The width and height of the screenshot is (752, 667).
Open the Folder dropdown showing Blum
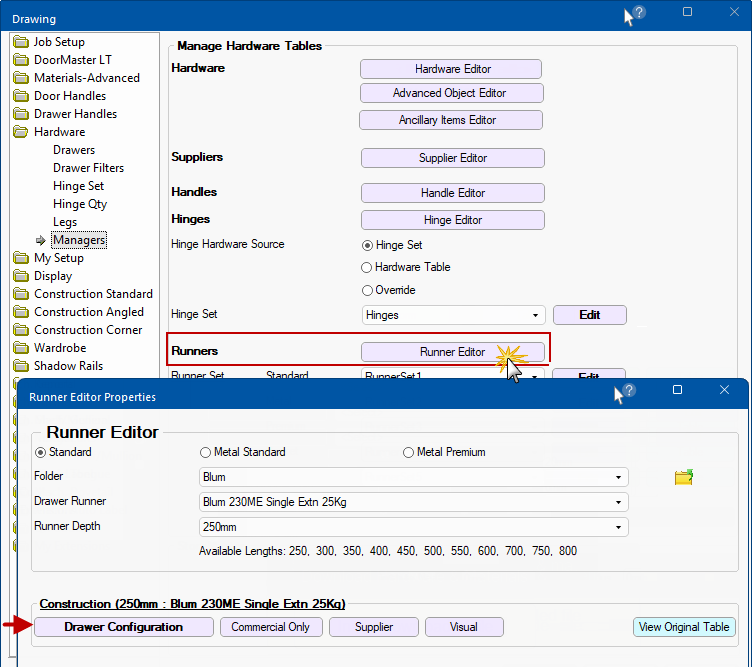pos(413,478)
